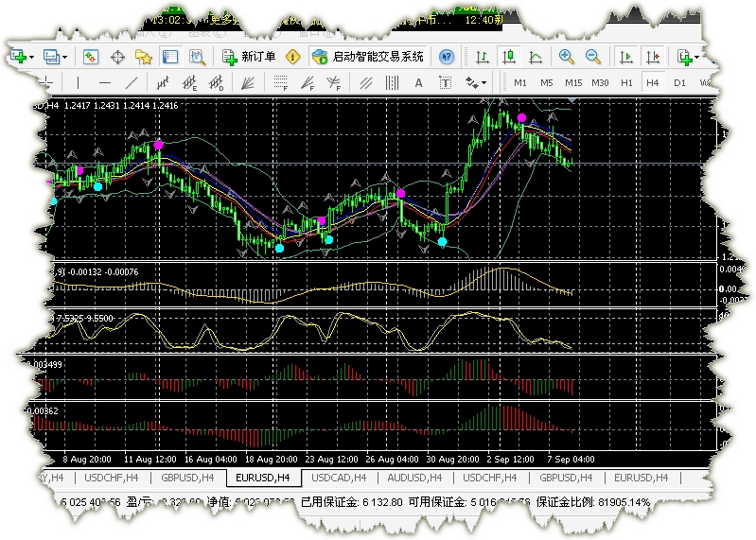Expand the new chart dropdown arrow

point(32,58)
